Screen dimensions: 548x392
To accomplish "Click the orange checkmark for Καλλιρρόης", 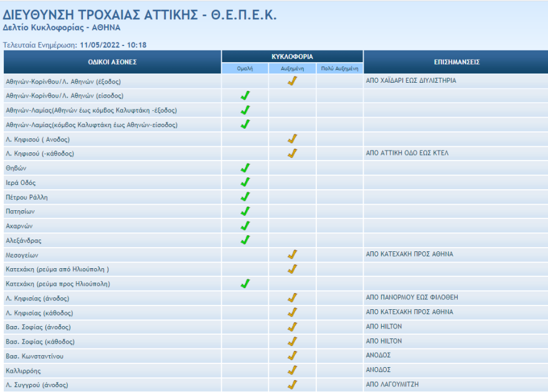I will point(292,370).
